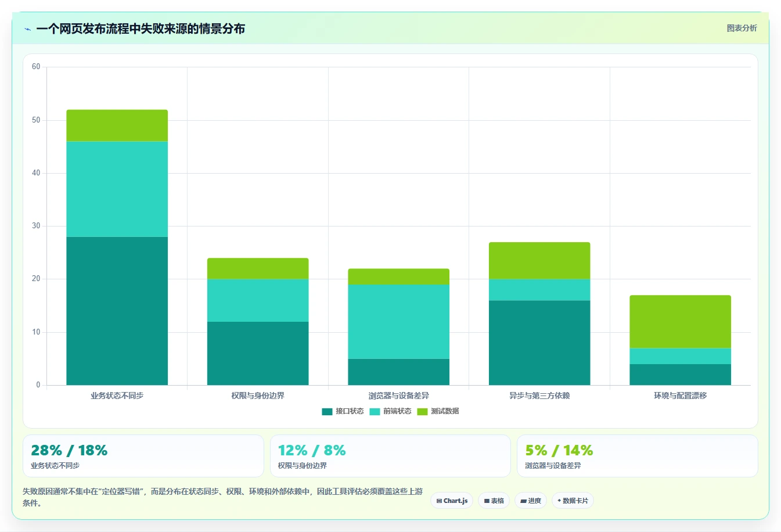Click the 权限与身份边界 axis label
781x532 pixels.
(258, 396)
